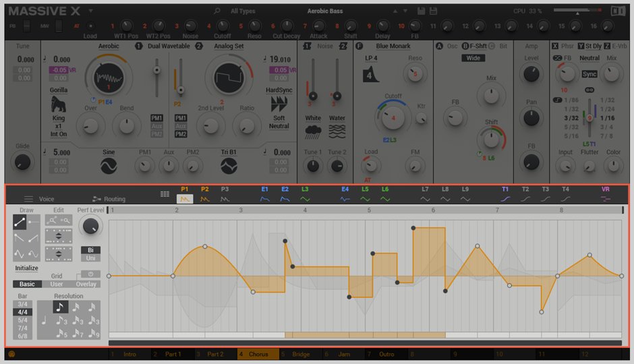Viewport: 634px width, 364px height.
Task: Select the quarter note resolution icon
Action: 45,320
